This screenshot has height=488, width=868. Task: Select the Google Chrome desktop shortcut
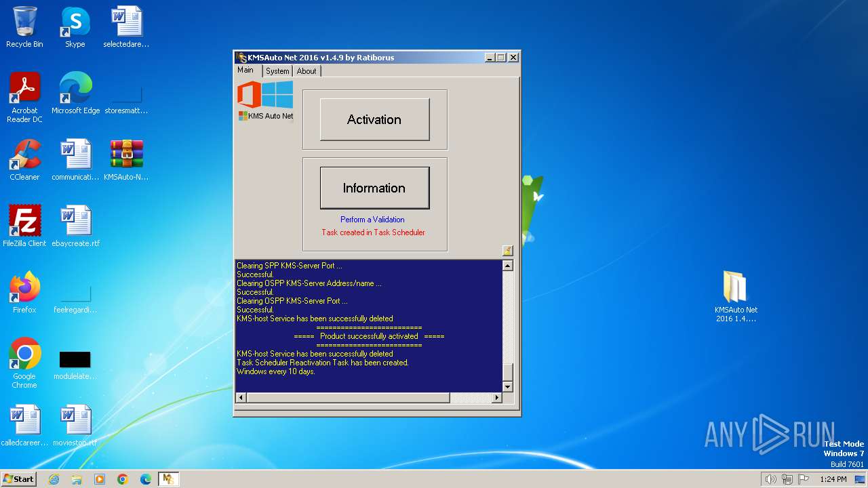(x=24, y=363)
